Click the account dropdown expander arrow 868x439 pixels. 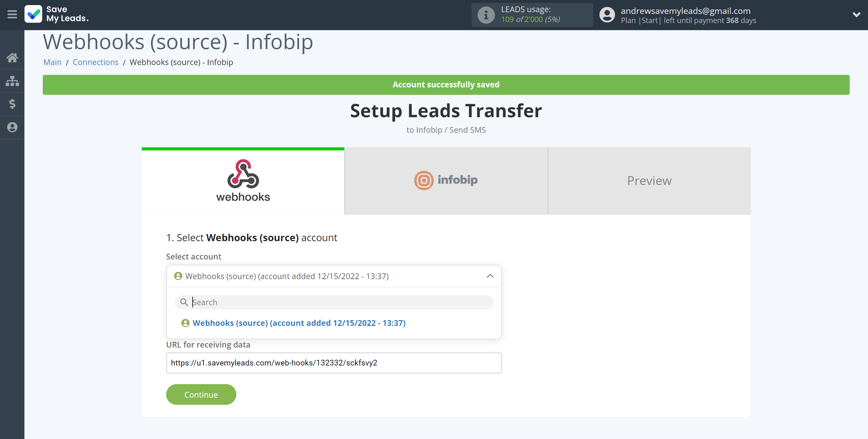(x=490, y=276)
